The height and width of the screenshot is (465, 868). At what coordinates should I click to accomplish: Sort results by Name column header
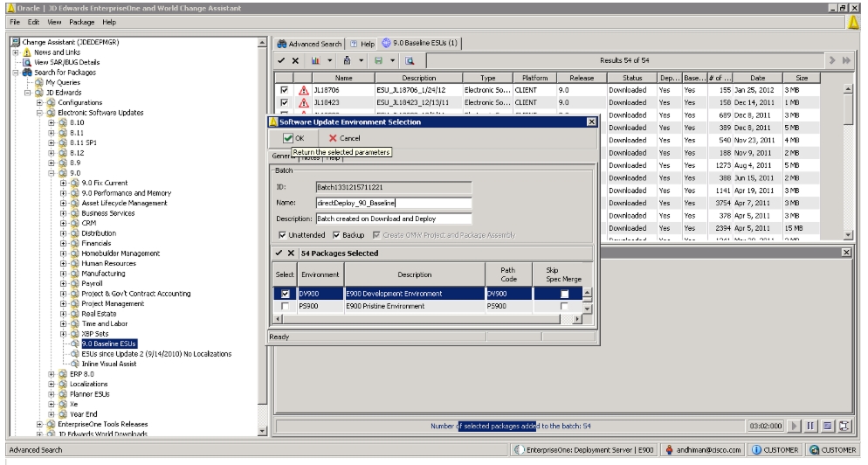(343, 78)
